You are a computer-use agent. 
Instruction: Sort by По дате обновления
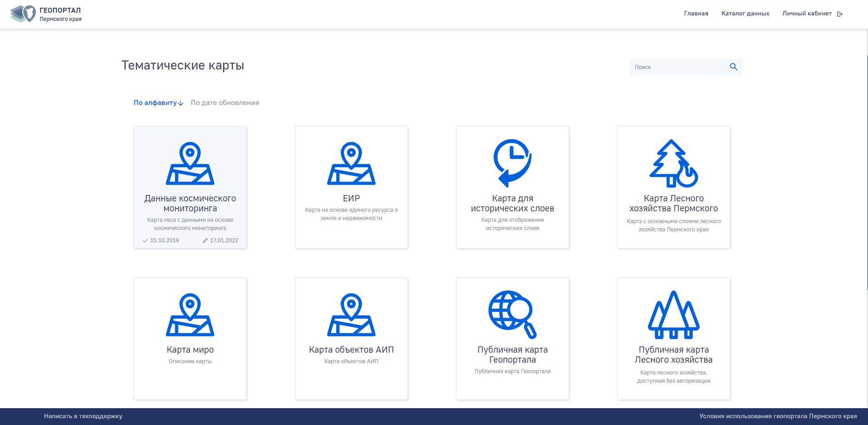point(225,103)
